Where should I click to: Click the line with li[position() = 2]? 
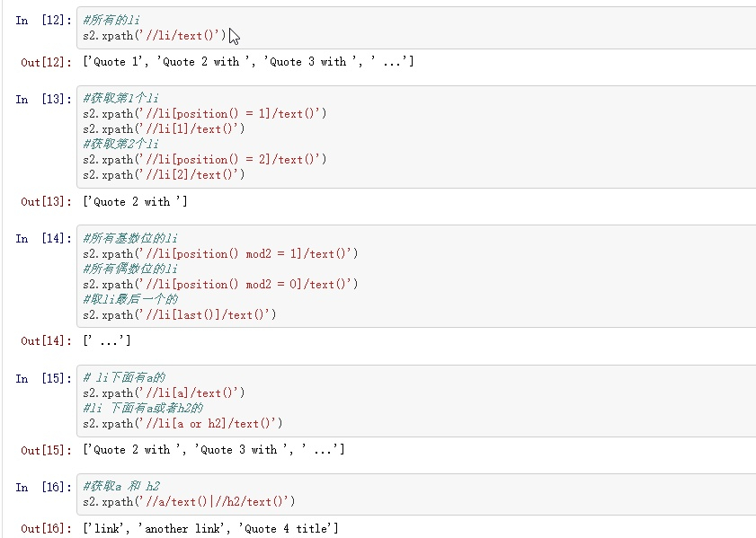click(x=204, y=159)
